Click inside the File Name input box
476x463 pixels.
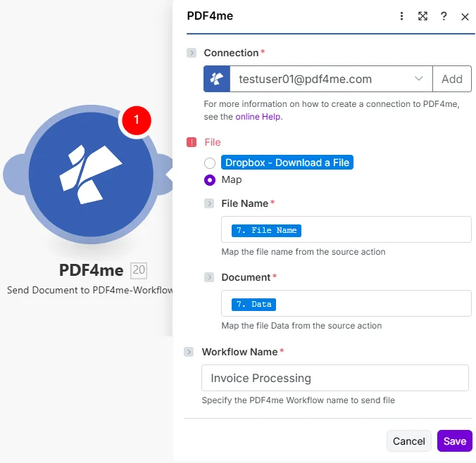[x=346, y=229]
